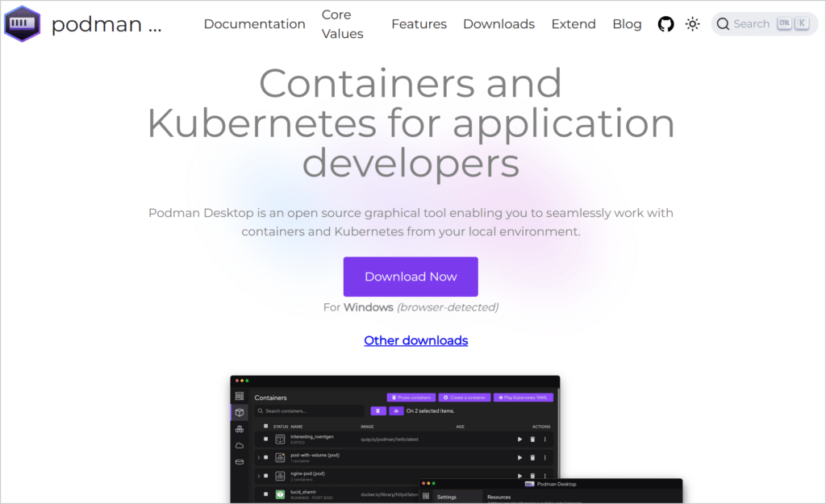Image resolution: width=826 pixels, height=504 pixels.
Task: Open the GitHub repository icon
Action: click(x=665, y=24)
